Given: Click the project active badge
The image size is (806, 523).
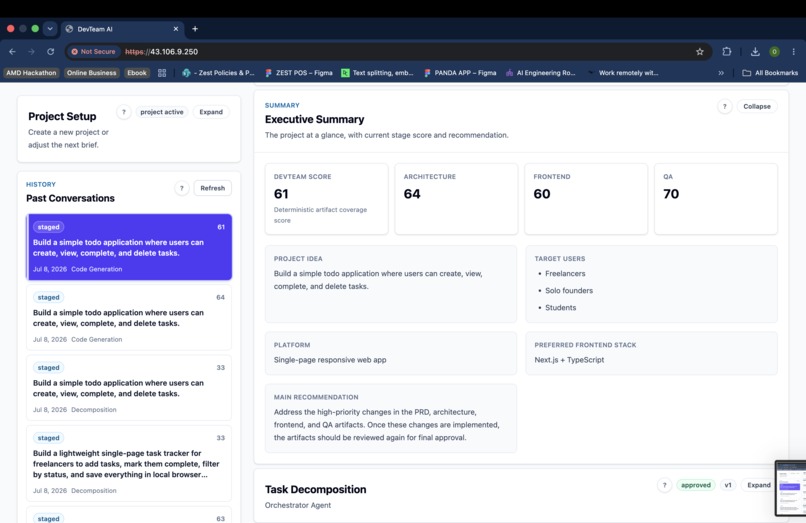Looking at the screenshot, I should 162,112.
